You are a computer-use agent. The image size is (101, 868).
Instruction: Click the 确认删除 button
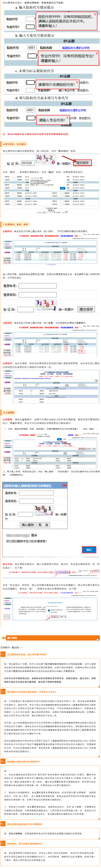(28, 525)
